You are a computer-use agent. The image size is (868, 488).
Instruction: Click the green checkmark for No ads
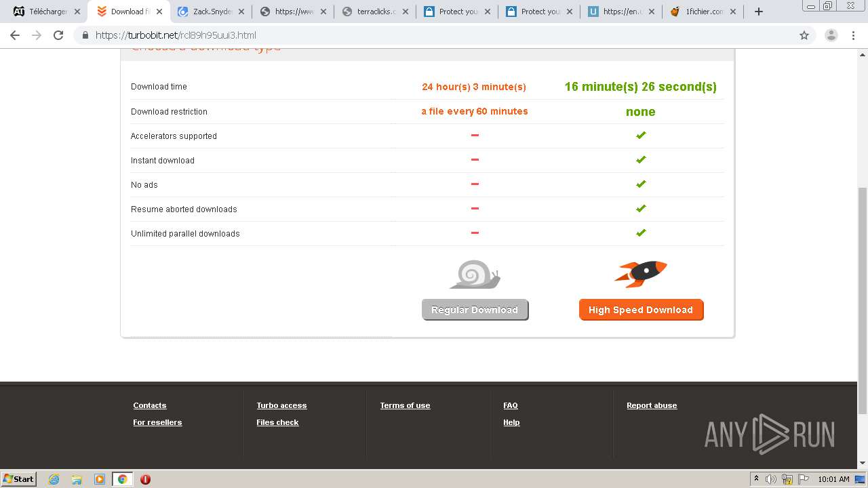coord(641,184)
